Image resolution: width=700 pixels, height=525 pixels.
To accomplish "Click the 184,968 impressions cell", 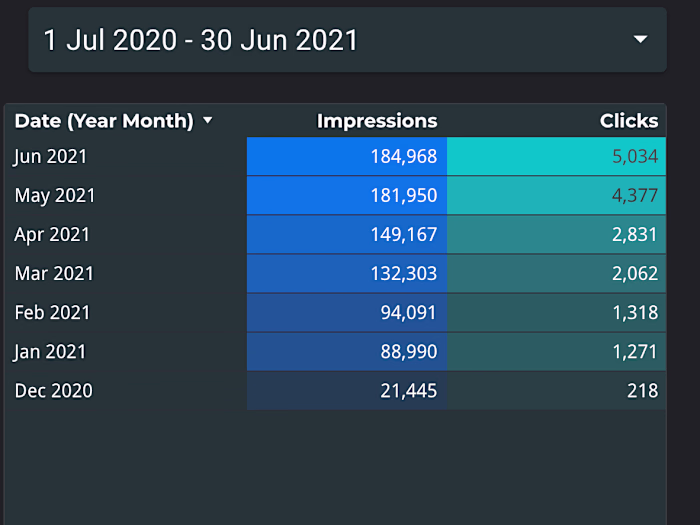I will pyautogui.click(x=347, y=156).
